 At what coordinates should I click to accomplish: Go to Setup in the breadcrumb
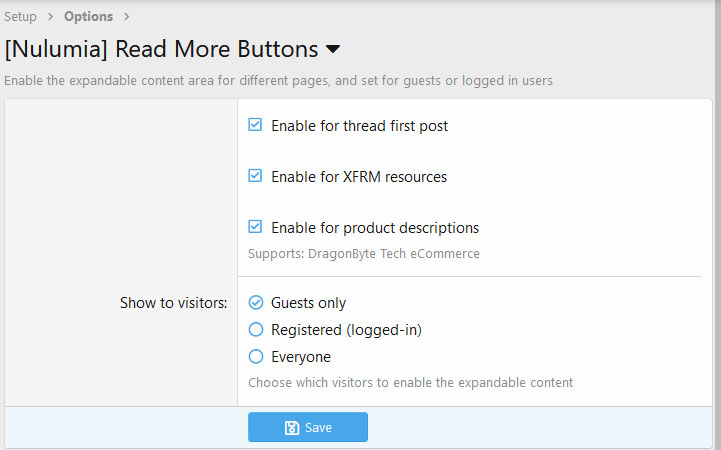[x=21, y=16]
